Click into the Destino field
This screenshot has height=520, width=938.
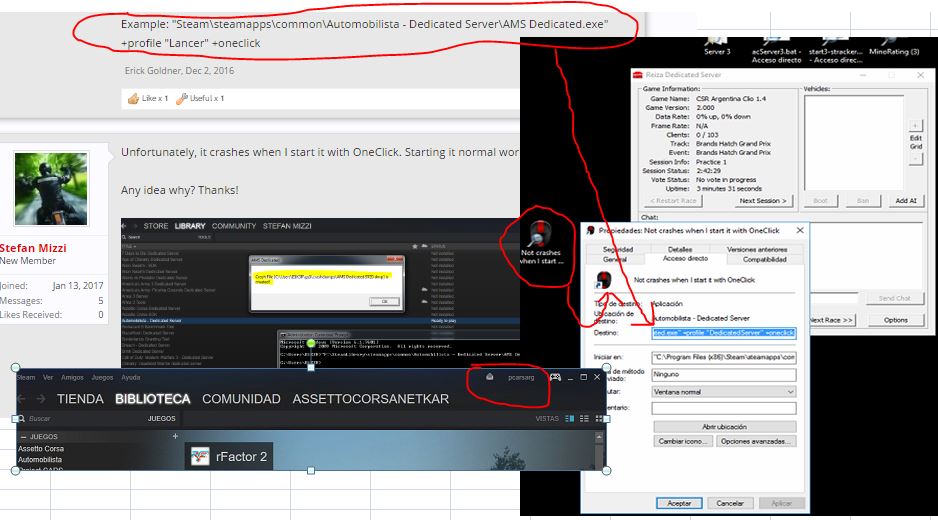click(x=724, y=333)
